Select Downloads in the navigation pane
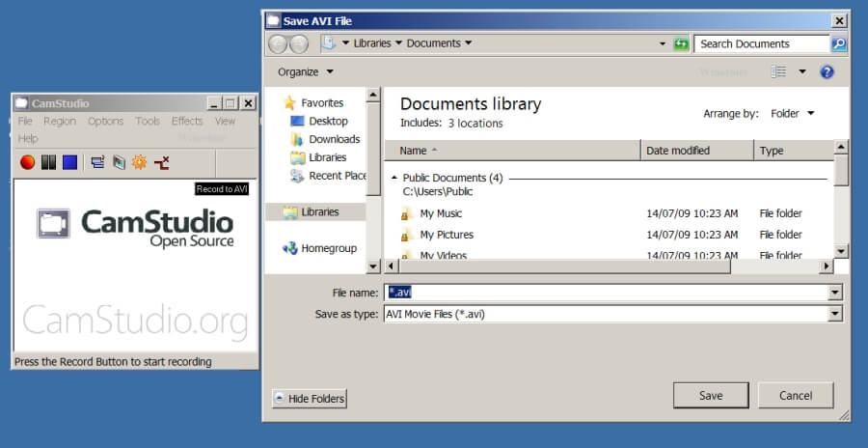This screenshot has height=448, width=868. click(335, 139)
